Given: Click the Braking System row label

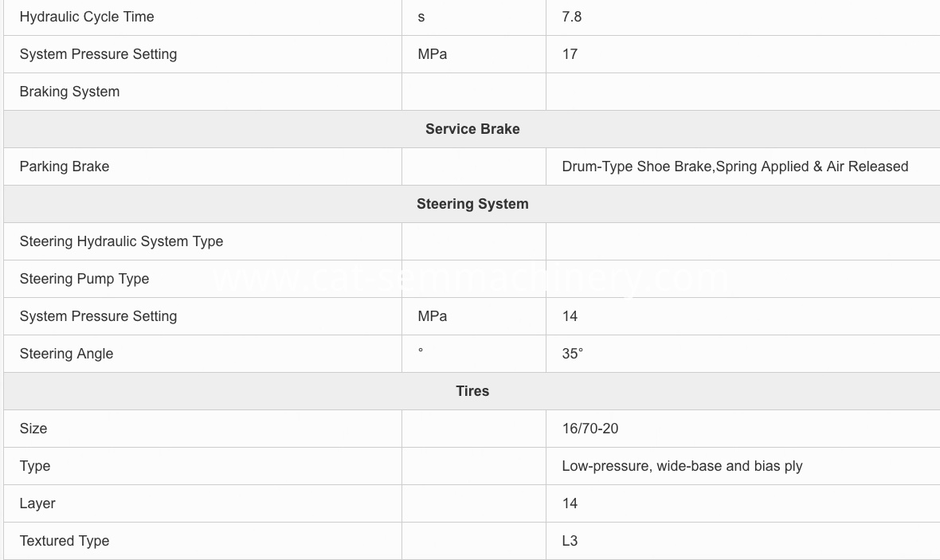Looking at the screenshot, I should 69,92.
